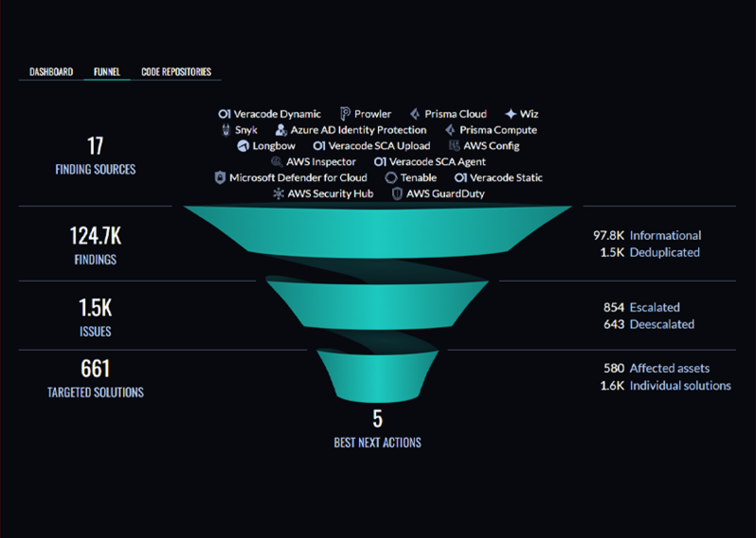View the 580 Affected assets
This screenshot has height=538, width=756.
pos(656,368)
